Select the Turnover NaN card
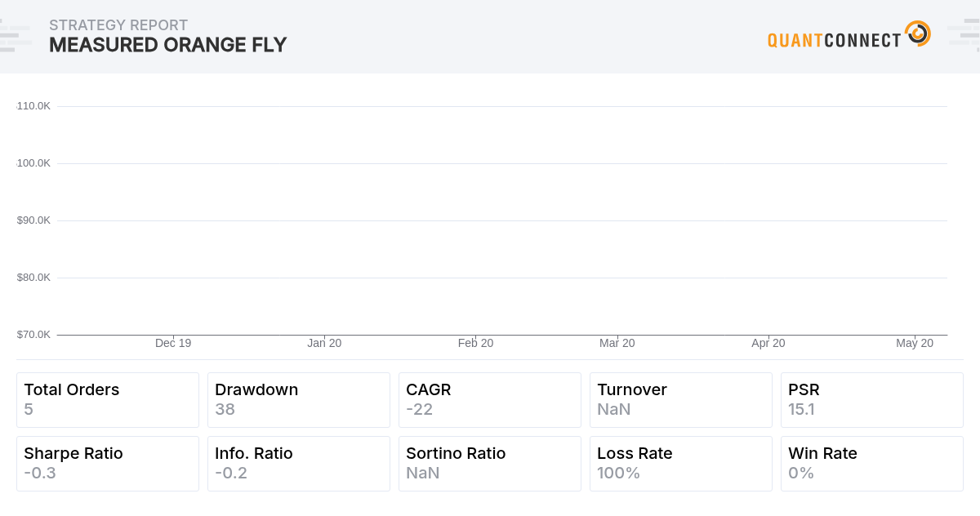This screenshot has height=516, width=980. tap(681, 400)
